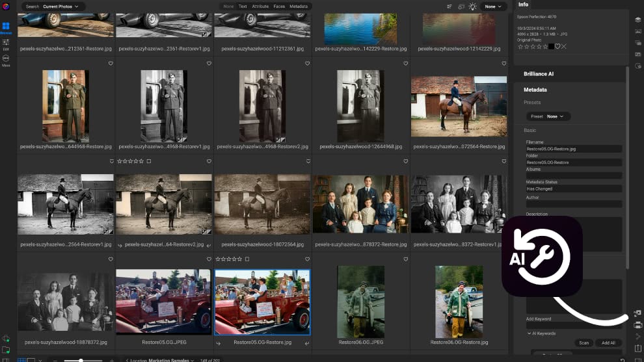Select the Metadata filter tab
The height and width of the screenshot is (362, 644).
click(x=299, y=6)
